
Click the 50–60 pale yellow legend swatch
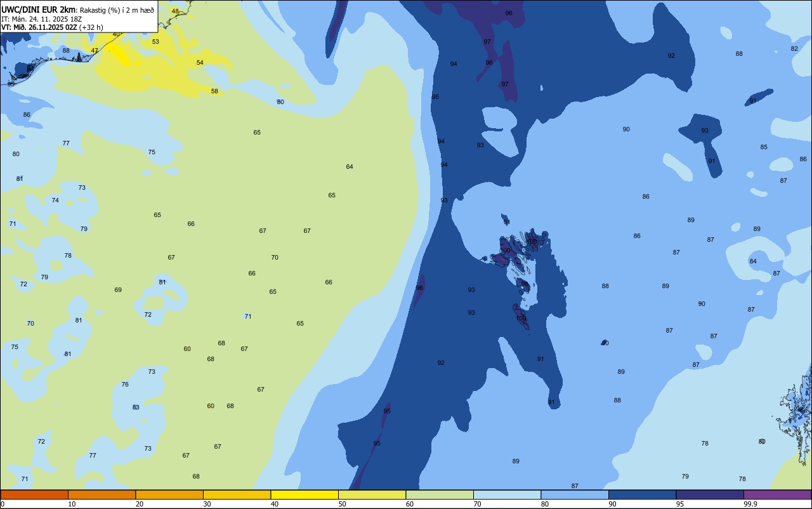(x=372, y=494)
